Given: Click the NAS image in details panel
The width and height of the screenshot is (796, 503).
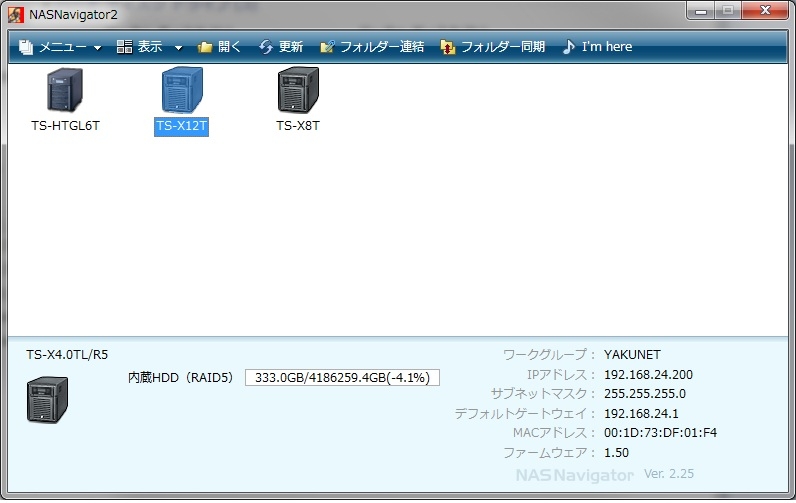Looking at the screenshot, I should (47, 400).
